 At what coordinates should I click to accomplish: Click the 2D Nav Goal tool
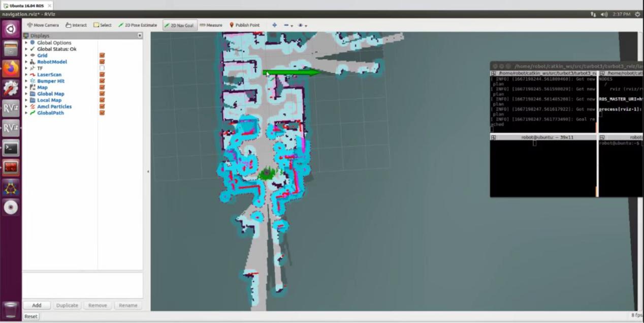pos(179,25)
